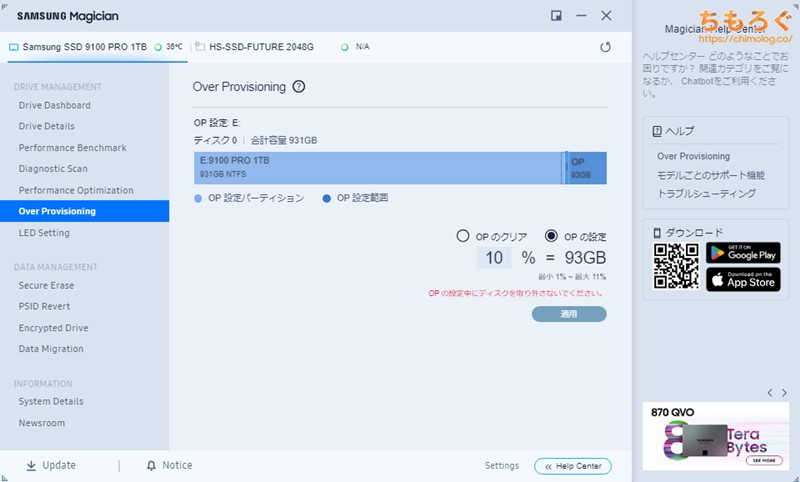Click the 36℃ temperature indicator

[168, 47]
